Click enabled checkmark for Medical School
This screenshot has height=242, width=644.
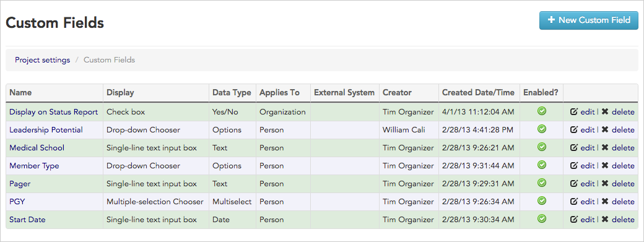click(542, 147)
